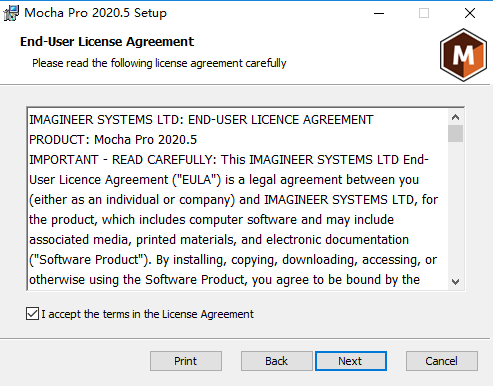This screenshot has height=386, width=493.
Task: Proceed with the Next button
Action: point(351,361)
